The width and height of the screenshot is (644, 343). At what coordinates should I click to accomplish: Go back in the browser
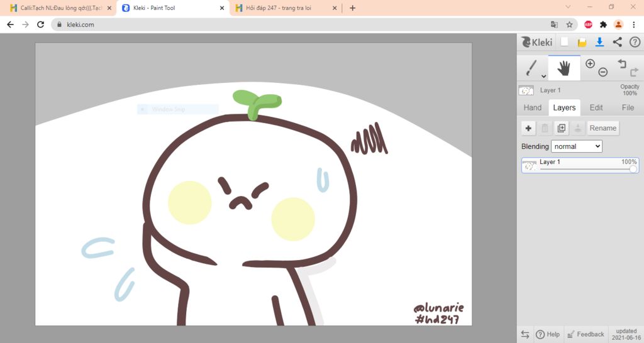point(10,24)
